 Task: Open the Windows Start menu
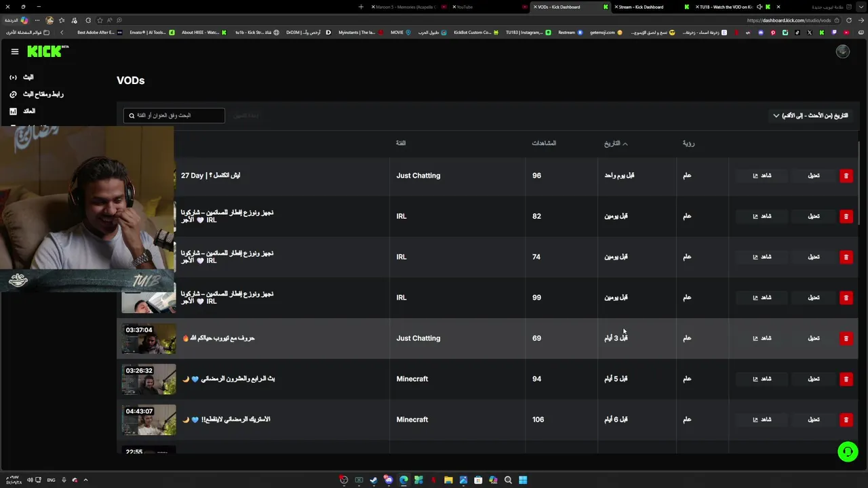point(523,480)
